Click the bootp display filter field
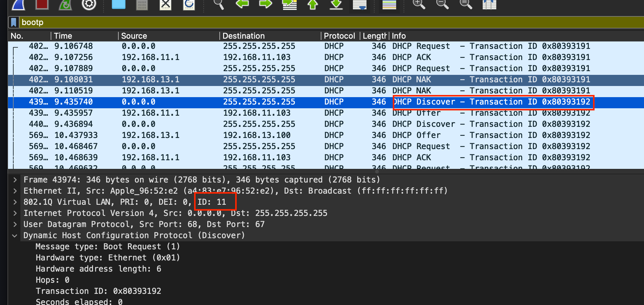This screenshot has height=305, width=644. [309, 22]
